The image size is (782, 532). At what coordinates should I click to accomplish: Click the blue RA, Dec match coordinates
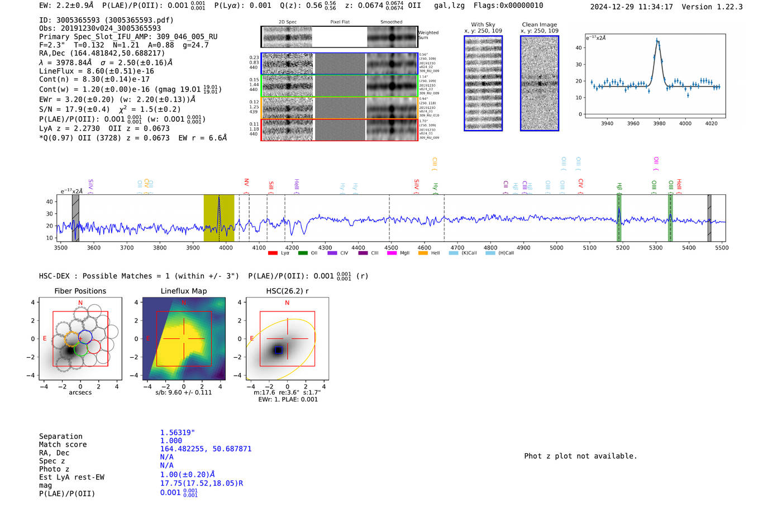(x=206, y=449)
